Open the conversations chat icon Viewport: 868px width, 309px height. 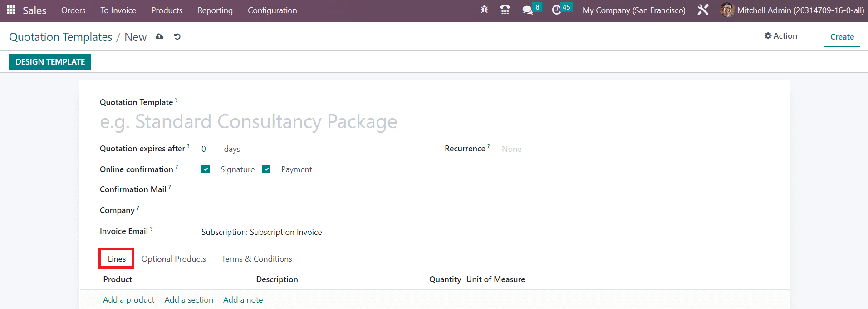coord(527,10)
